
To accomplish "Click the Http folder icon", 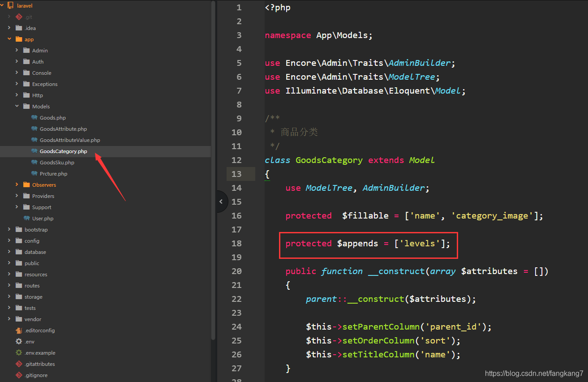I will pyautogui.click(x=26, y=95).
